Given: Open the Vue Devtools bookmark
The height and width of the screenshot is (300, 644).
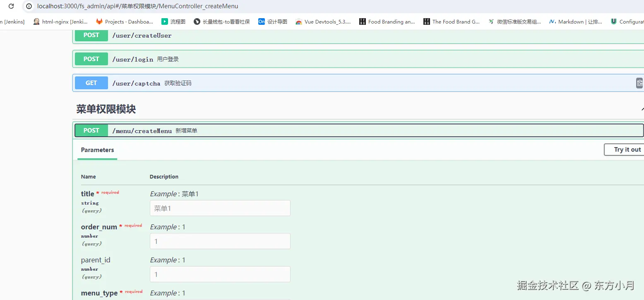Looking at the screenshot, I should pos(323,21).
